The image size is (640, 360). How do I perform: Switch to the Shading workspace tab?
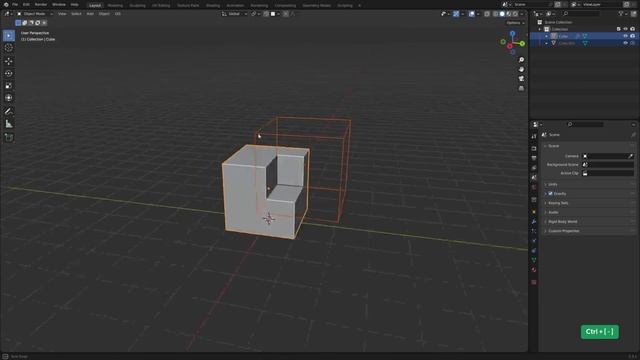click(213, 5)
